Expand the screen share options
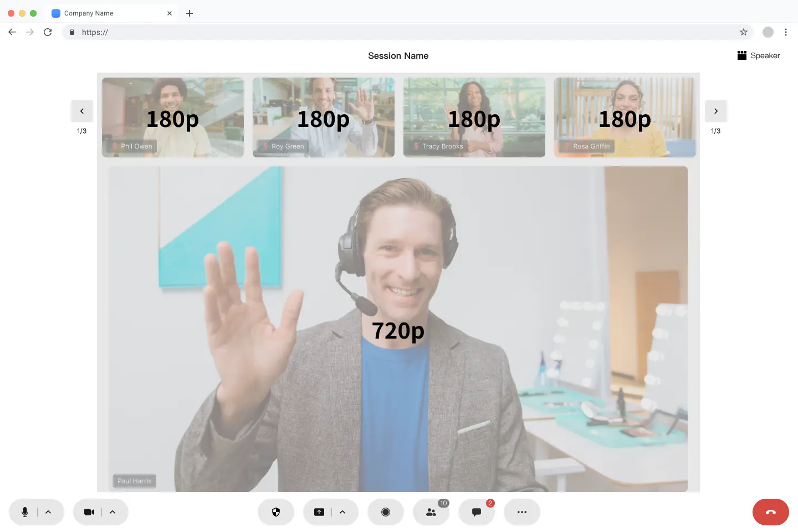This screenshot has width=798, height=532. pyautogui.click(x=342, y=511)
